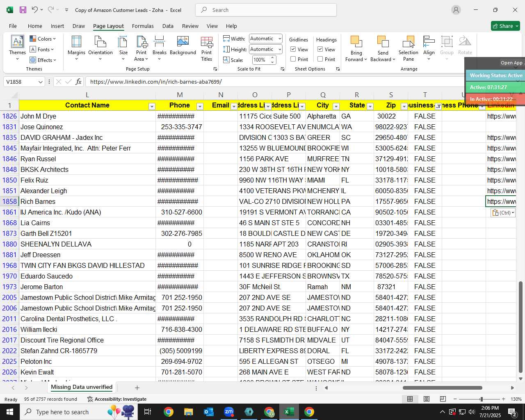525x420 pixels.
Task: Open the Breaks options
Action: 160,48
